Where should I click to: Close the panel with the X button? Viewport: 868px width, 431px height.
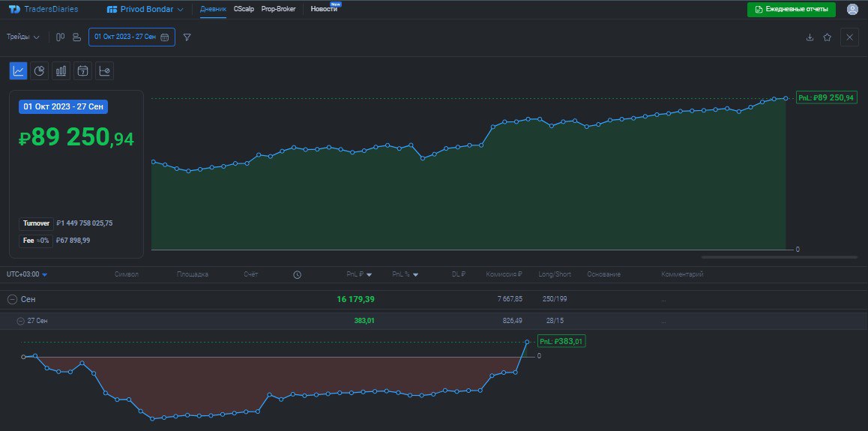(850, 37)
